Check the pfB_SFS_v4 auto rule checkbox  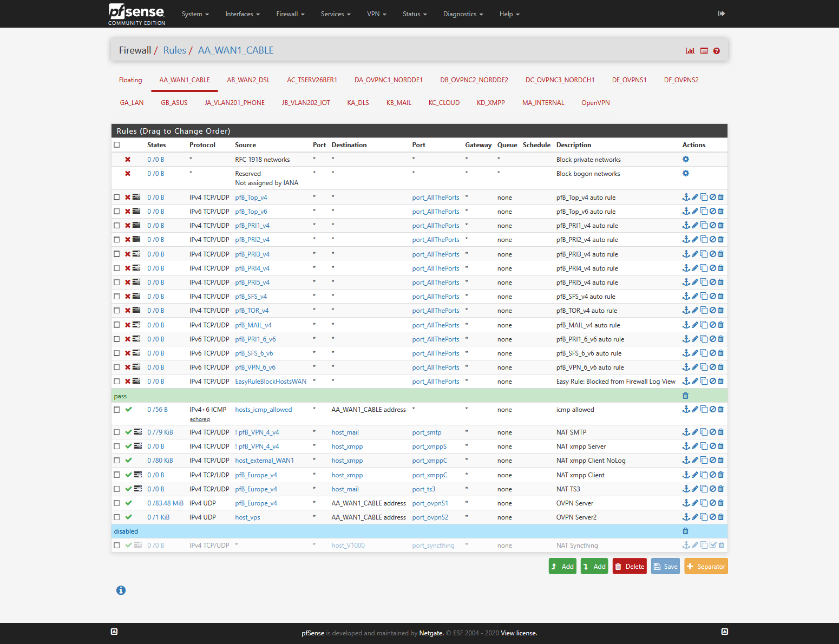(x=116, y=296)
